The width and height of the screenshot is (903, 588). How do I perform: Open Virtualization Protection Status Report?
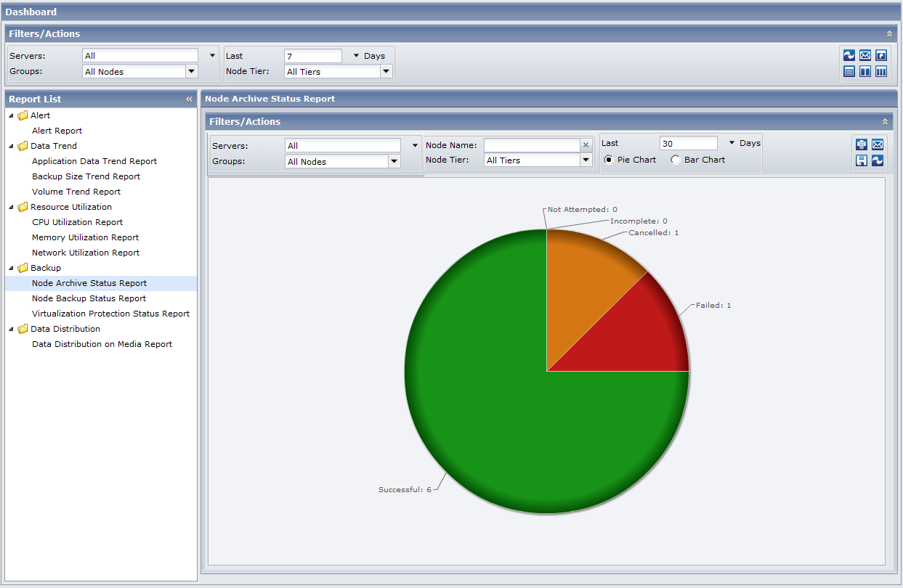(110, 314)
